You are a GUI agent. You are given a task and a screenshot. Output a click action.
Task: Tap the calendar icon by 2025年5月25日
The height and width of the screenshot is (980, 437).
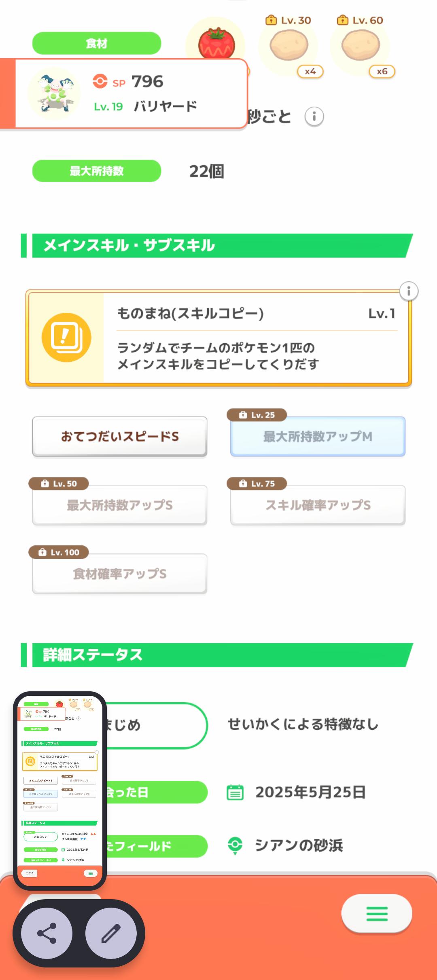[x=235, y=792]
